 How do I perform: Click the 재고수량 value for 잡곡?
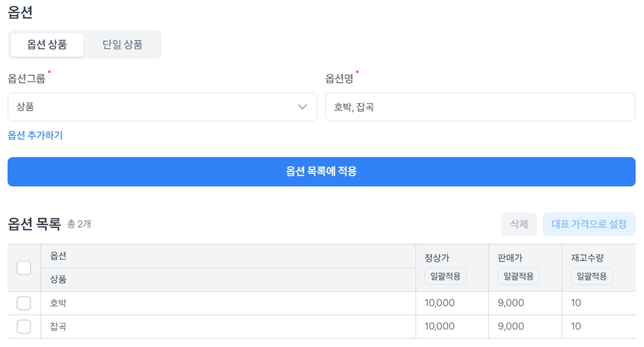576,326
